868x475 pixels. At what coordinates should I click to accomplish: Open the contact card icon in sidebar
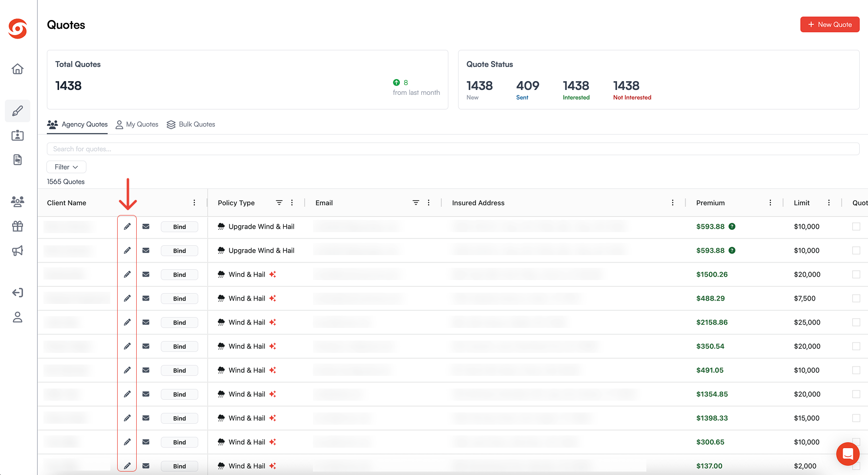[x=18, y=135]
